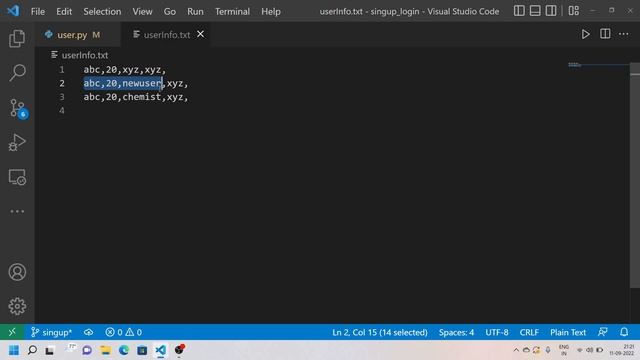Publish changes cloud icon in status bar
Screen dimensions: 640x360
[88, 332]
